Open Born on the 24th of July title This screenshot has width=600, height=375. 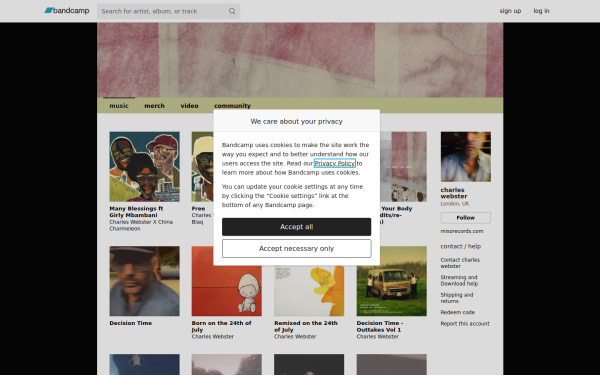(222, 326)
